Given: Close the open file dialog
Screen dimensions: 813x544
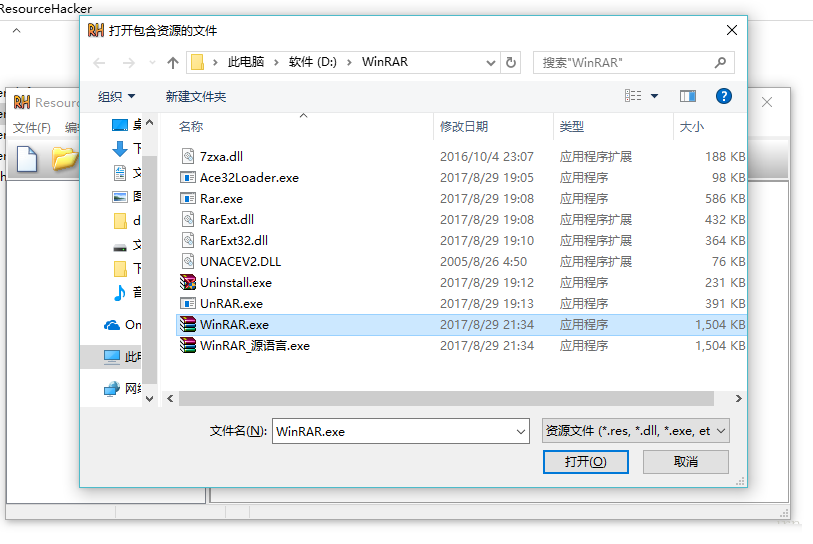Looking at the screenshot, I should [732, 30].
